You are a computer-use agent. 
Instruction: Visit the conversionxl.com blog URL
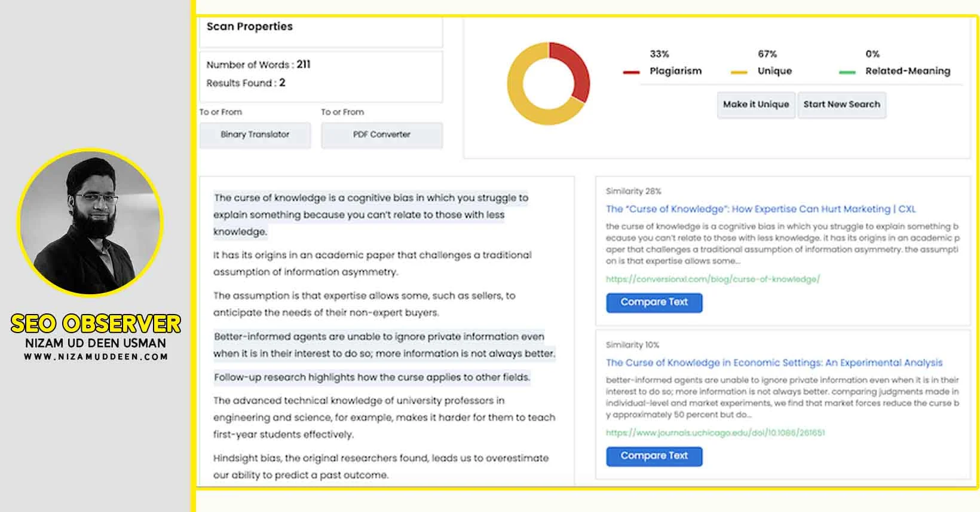coord(713,279)
